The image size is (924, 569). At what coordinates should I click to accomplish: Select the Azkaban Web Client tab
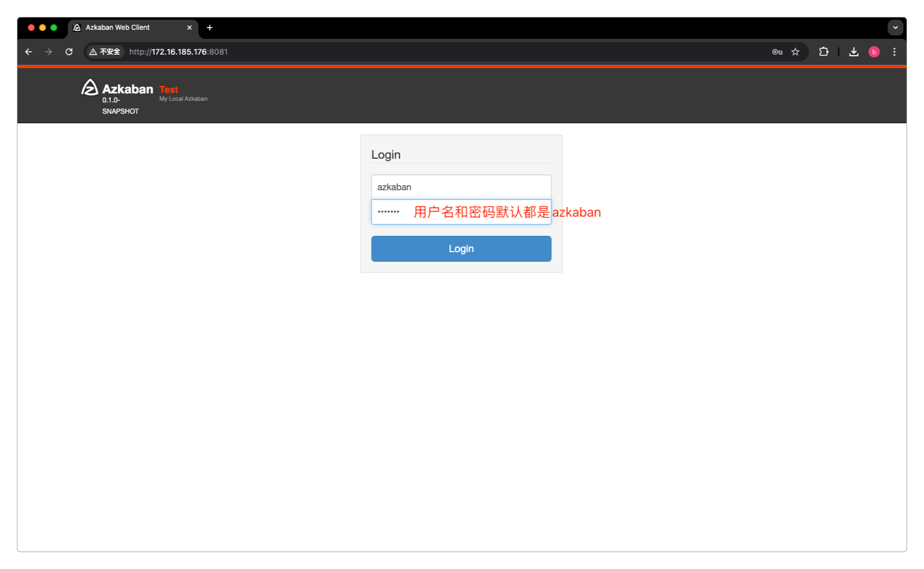pyautogui.click(x=133, y=28)
